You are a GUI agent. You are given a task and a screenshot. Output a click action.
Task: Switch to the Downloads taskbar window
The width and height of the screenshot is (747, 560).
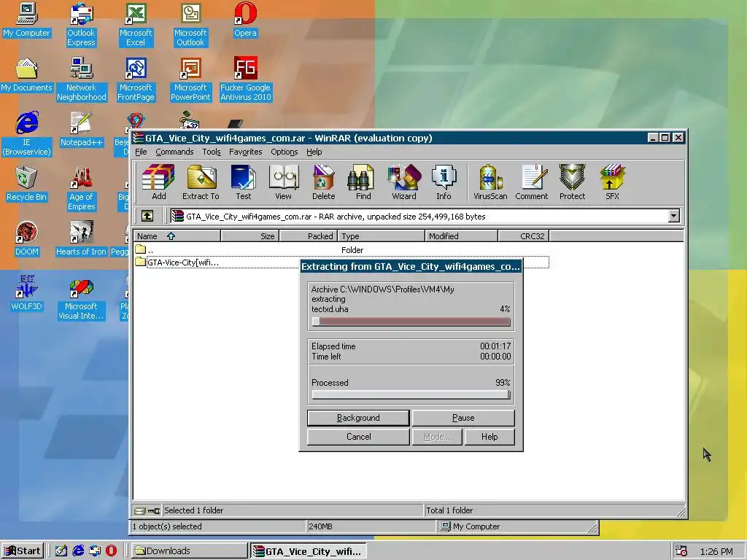[x=189, y=551]
